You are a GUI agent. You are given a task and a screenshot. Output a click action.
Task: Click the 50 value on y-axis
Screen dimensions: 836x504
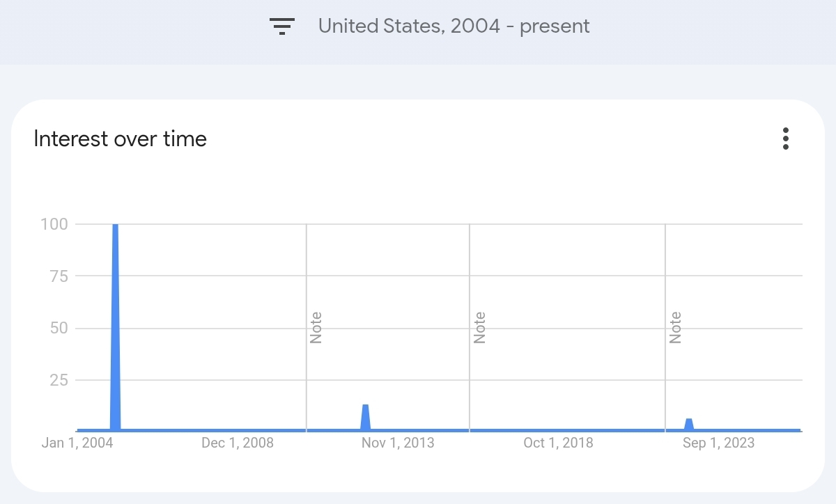(x=59, y=328)
